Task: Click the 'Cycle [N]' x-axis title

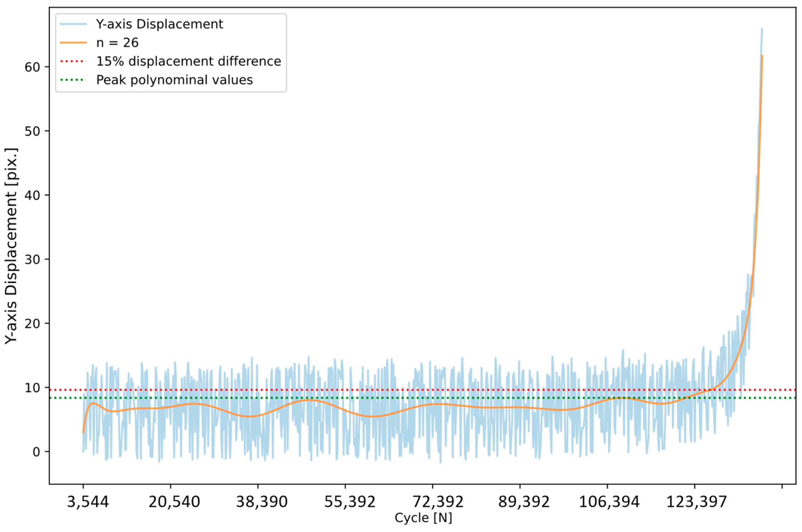Action: (423, 518)
